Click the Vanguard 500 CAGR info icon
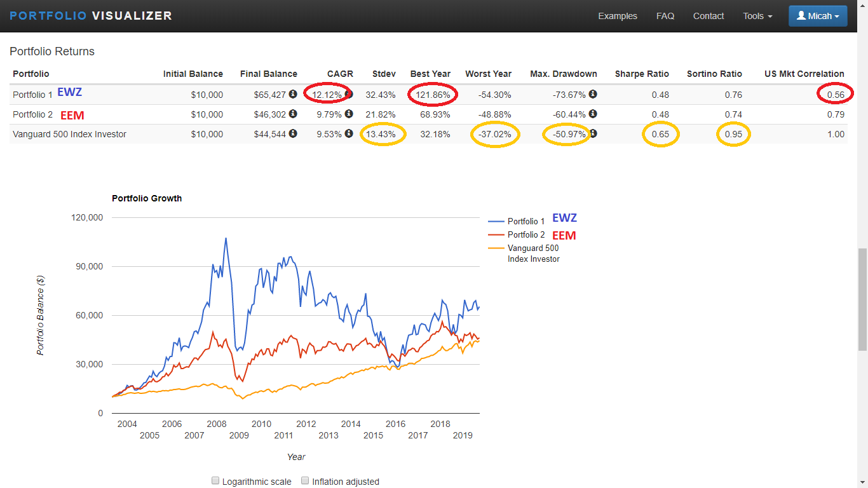The image size is (868, 488). click(x=349, y=133)
